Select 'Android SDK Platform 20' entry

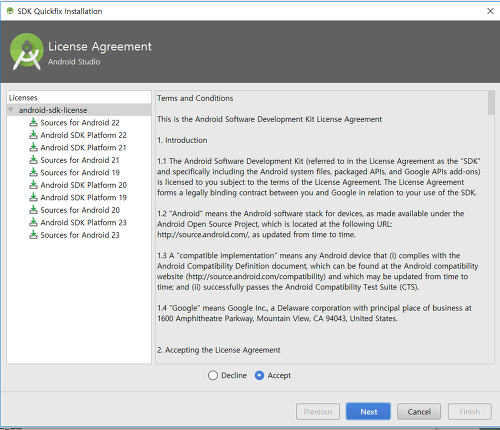[x=84, y=185]
